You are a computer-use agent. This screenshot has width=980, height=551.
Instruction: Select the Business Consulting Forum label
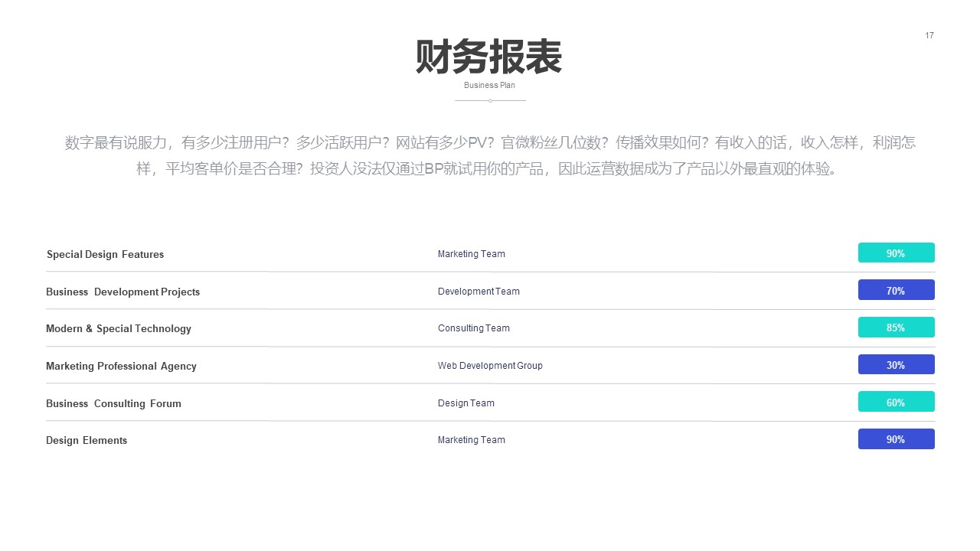click(x=113, y=403)
